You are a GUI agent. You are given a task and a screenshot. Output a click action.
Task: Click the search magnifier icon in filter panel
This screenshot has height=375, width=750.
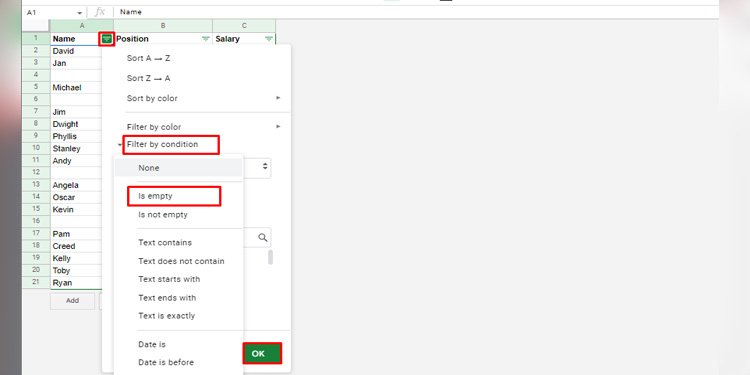[263, 237]
